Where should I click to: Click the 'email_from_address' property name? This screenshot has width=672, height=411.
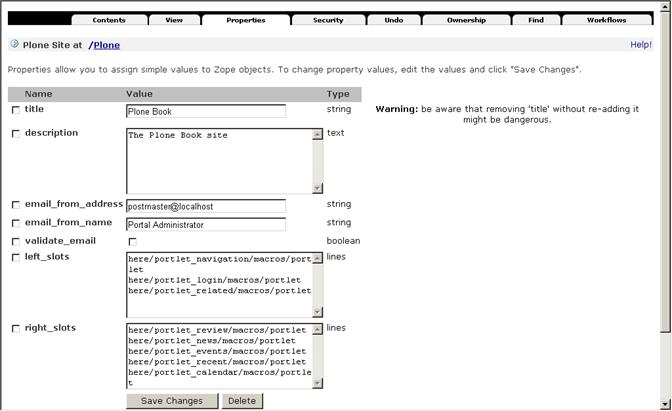point(74,204)
